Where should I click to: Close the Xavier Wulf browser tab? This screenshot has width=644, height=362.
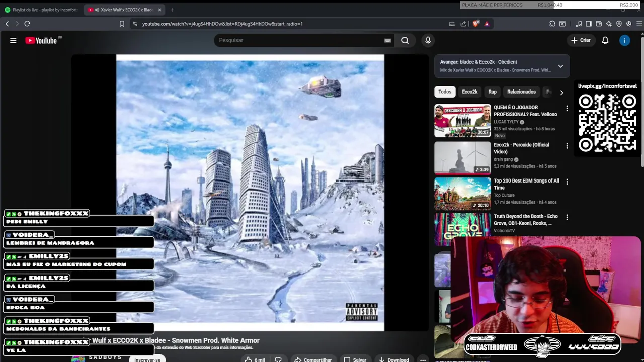tap(160, 10)
